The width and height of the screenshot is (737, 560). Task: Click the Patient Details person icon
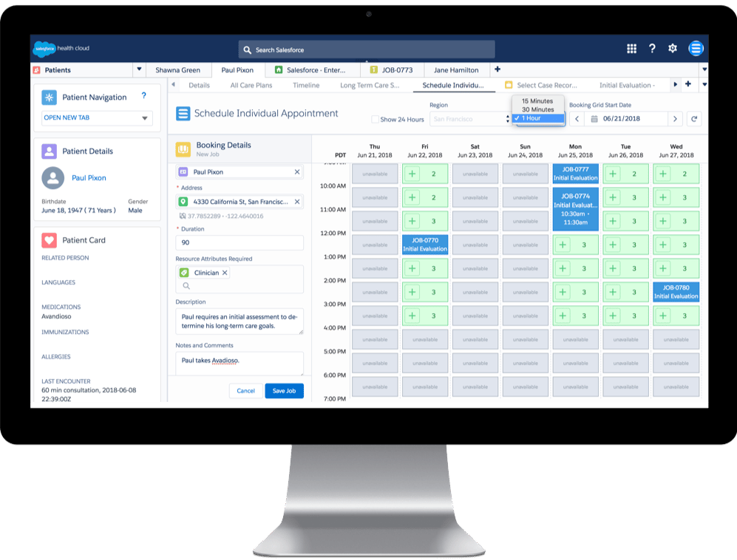(x=49, y=151)
